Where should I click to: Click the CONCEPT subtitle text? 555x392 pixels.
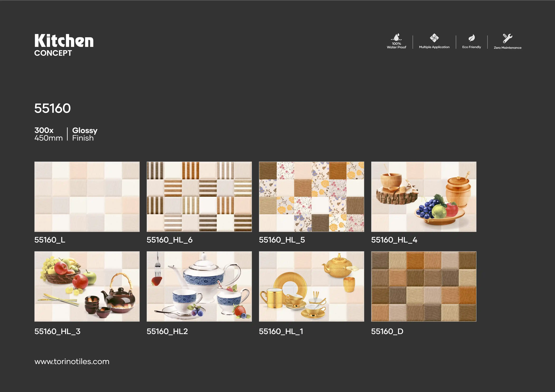(53, 53)
